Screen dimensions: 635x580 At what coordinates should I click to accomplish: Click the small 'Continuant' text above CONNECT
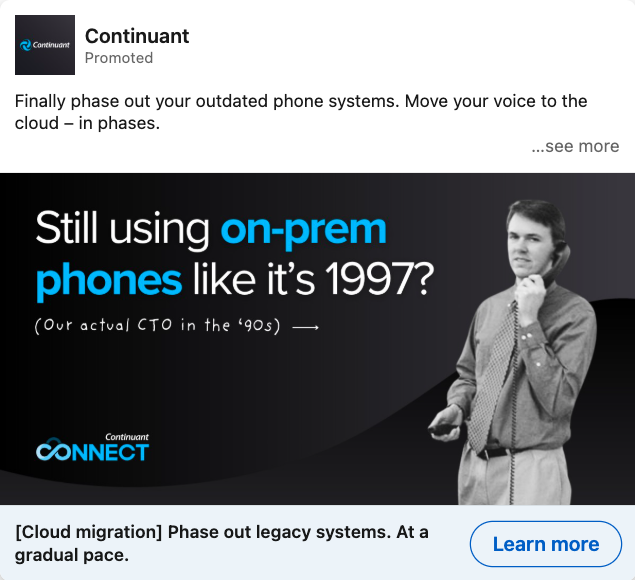tap(127, 437)
